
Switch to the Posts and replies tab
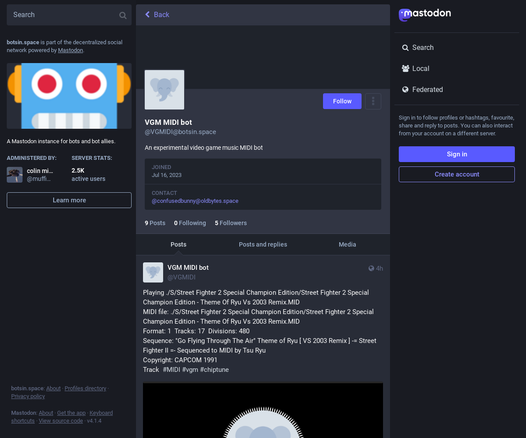pyautogui.click(x=263, y=244)
